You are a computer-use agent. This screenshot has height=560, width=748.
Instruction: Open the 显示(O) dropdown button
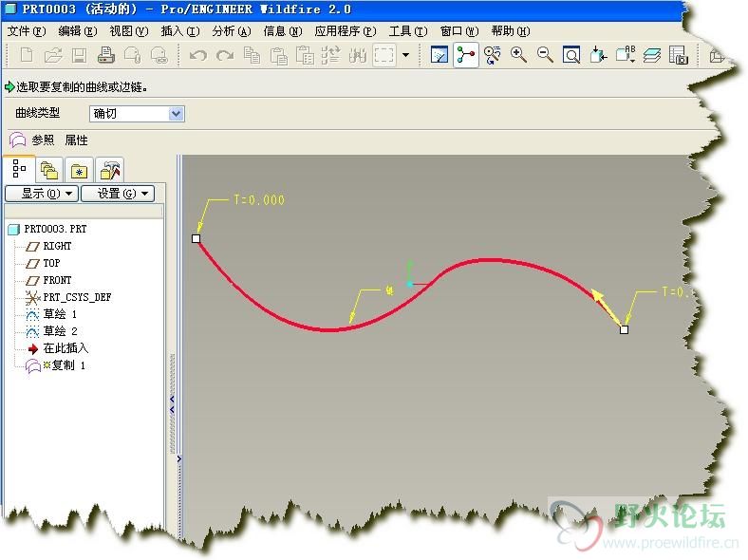[42, 194]
